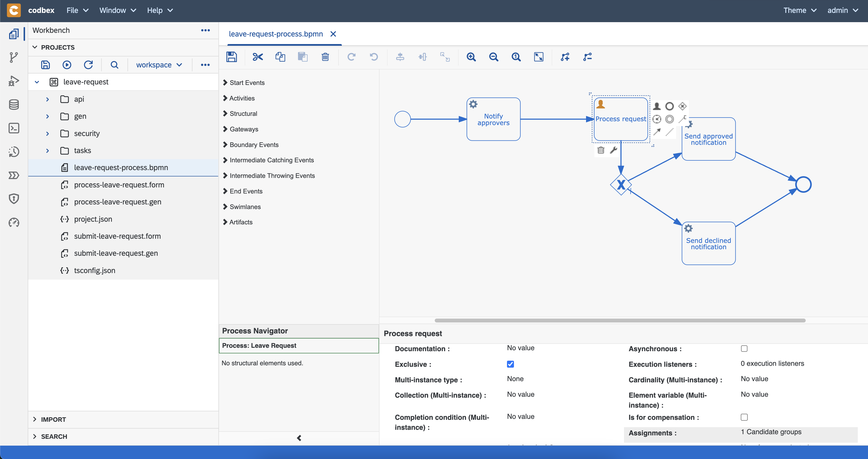Open the workspace dropdown
This screenshot has height=459, width=868.
pos(159,65)
